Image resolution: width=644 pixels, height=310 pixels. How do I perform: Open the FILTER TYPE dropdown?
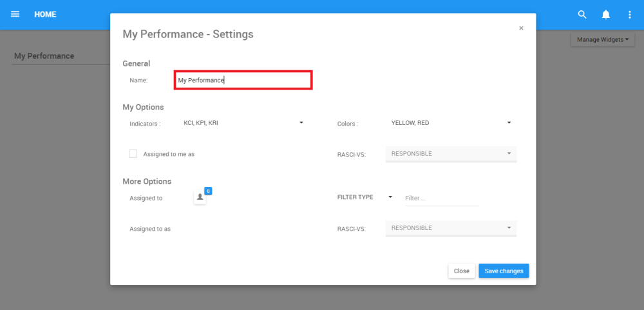(390, 197)
